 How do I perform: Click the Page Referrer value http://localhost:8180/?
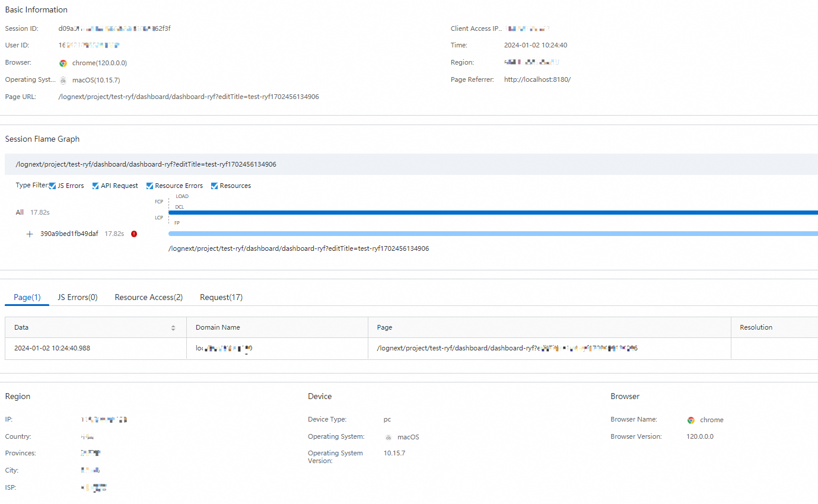537,79
